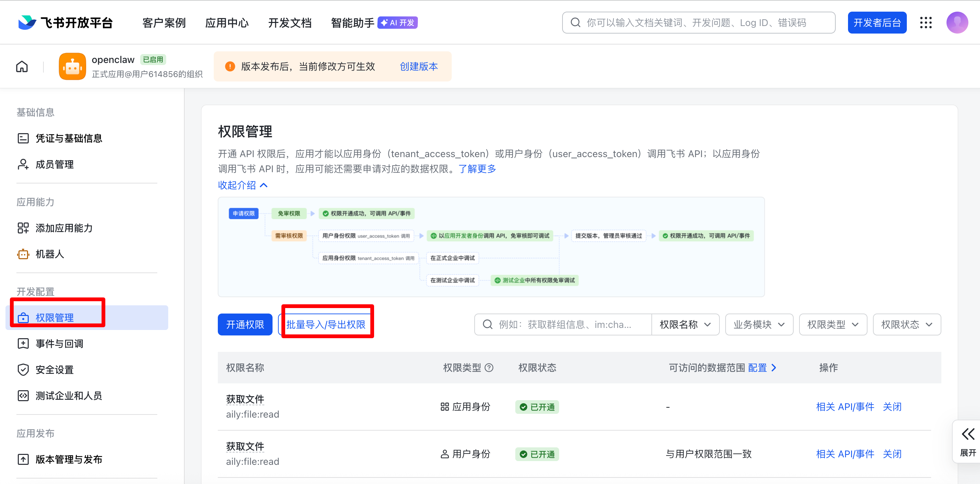
Task: Click the 创建版本 link in banner
Action: (x=419, y=67)
